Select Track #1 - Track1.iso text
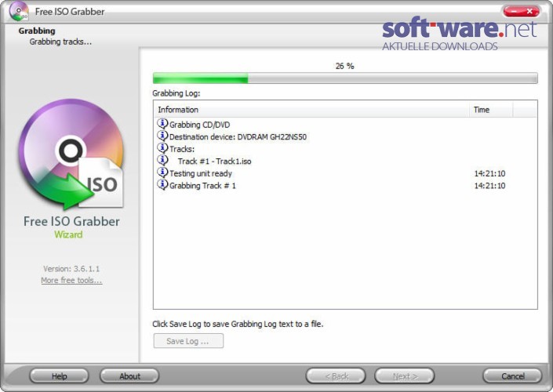This screenshot has width=553, height=392. point(214,161)
